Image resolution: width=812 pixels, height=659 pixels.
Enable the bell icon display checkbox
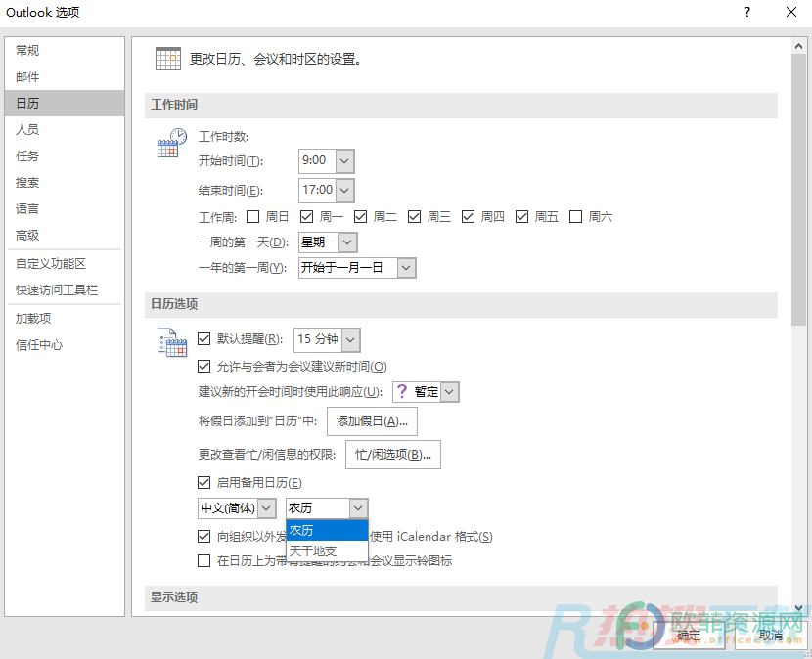pos(204,560)
